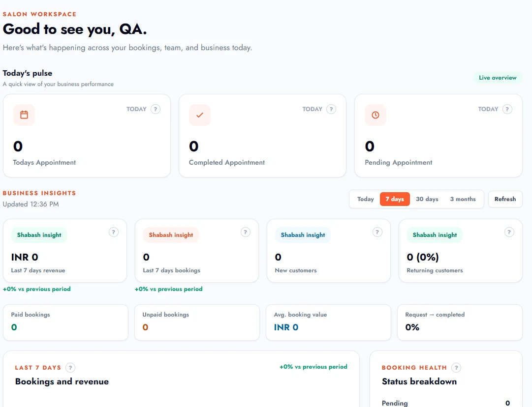Click the Live overview badge
This screenshot has width=532, height=407.
[498, 78]
